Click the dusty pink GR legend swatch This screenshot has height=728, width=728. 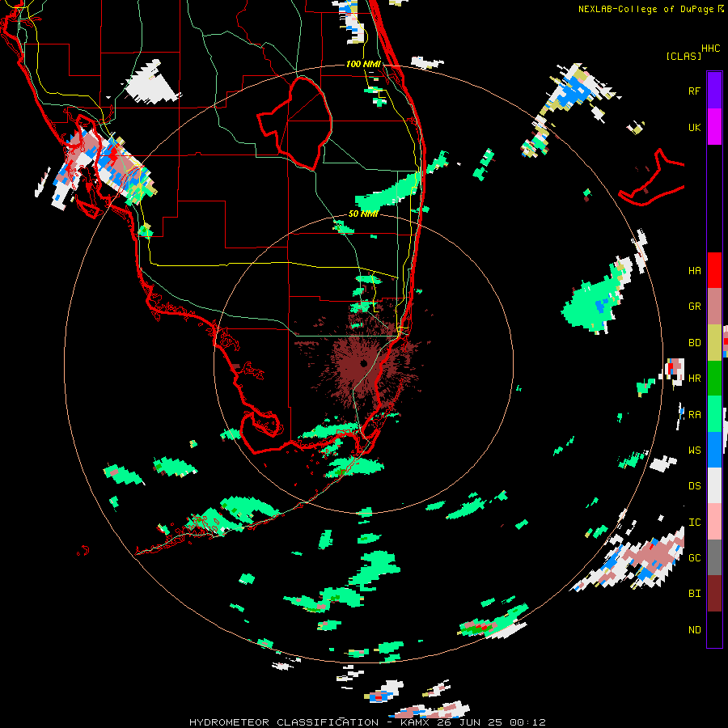[x=714, y=307]
